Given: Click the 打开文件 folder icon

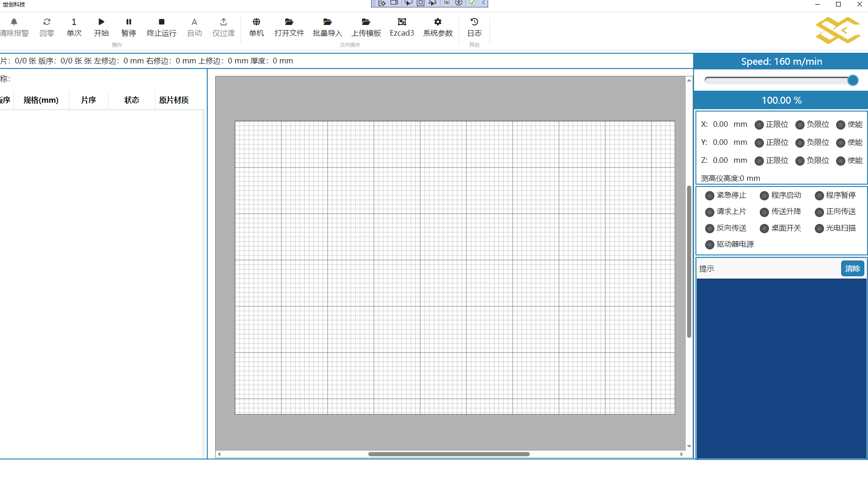Looking at the screenshot, I should pyautogui.click(x=289, y=22).
